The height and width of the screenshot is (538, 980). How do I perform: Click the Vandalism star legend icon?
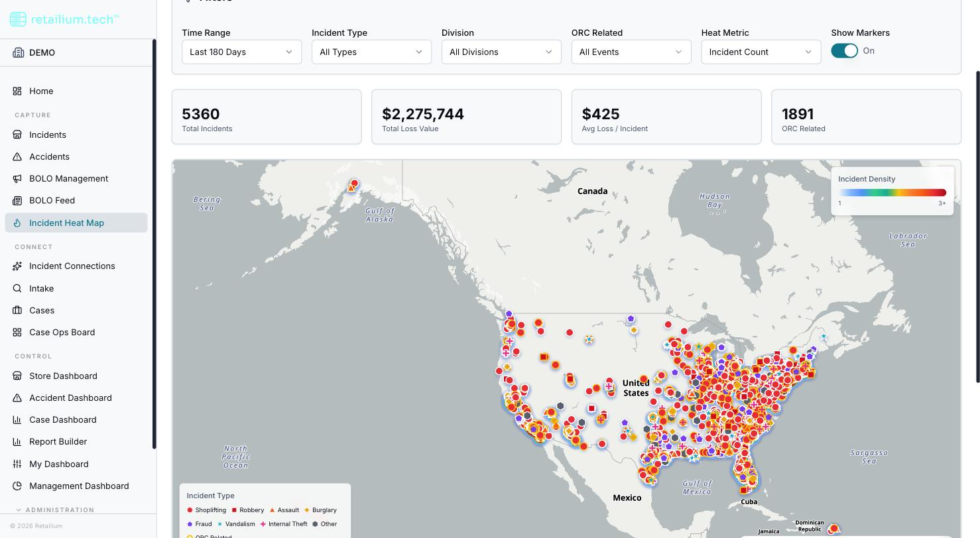click(x=220, y=524)
